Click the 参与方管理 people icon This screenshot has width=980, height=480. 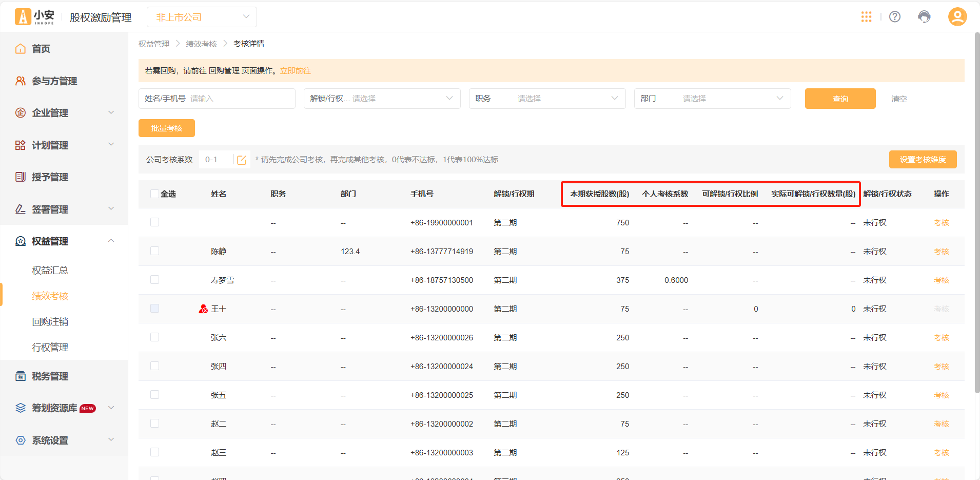point(21,81)
